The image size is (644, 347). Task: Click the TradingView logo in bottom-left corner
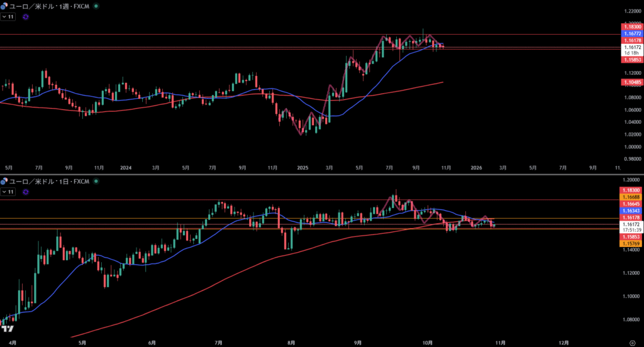click(x=8, y=328)
